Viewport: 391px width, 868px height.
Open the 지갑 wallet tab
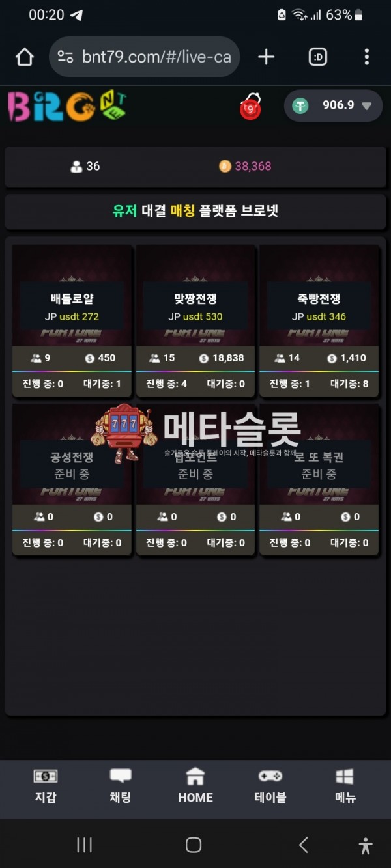pos(46,786)
